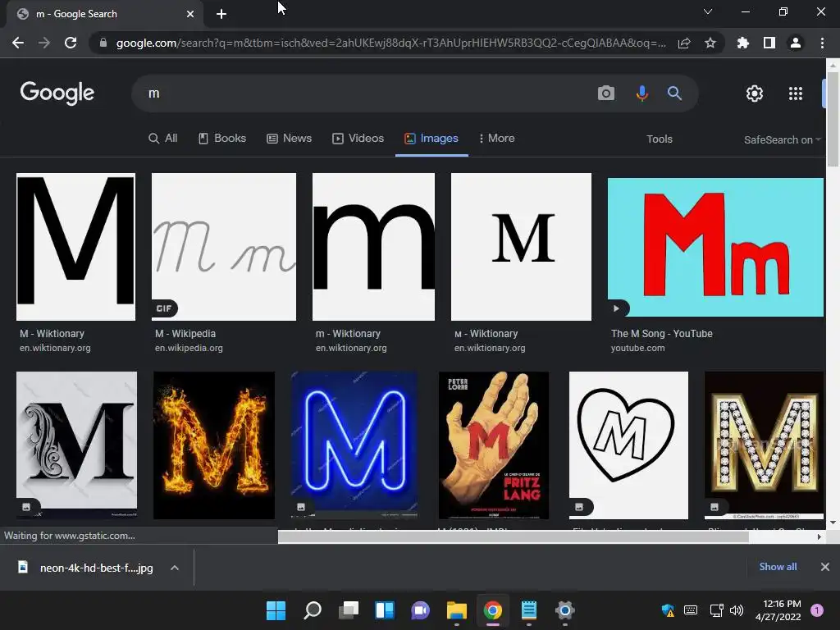The image size is (840, 630).
Task: Switch to the Books tab
Action: [x=222, y=138]
